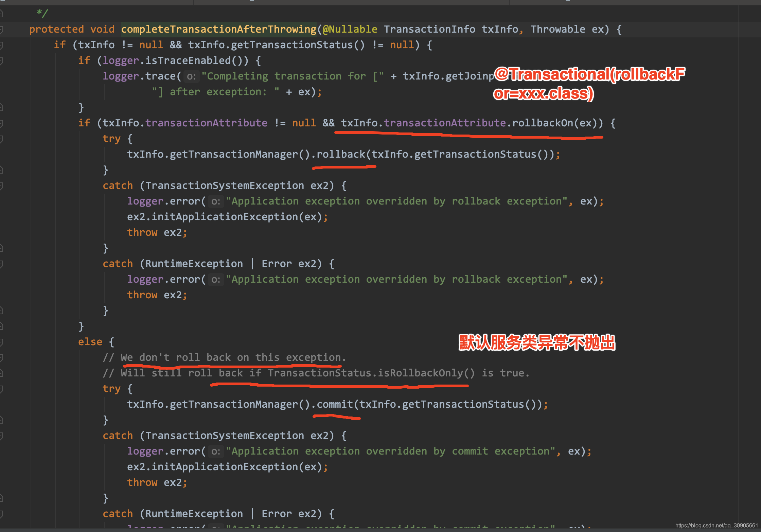The height and width of the screenshot is (532, 761).
Task: Click the underlined commit method call
Action: click(x=335, y=404)
